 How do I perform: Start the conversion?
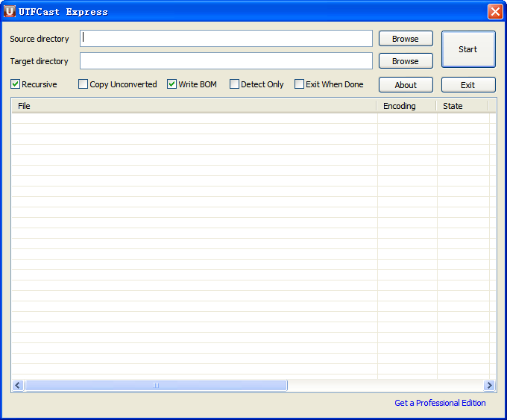pyautogui.click(x=468, y=49)
